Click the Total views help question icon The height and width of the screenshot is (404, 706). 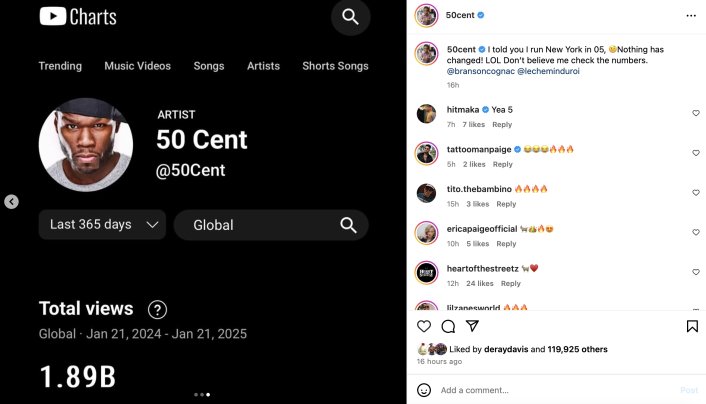tap(157, 309)
